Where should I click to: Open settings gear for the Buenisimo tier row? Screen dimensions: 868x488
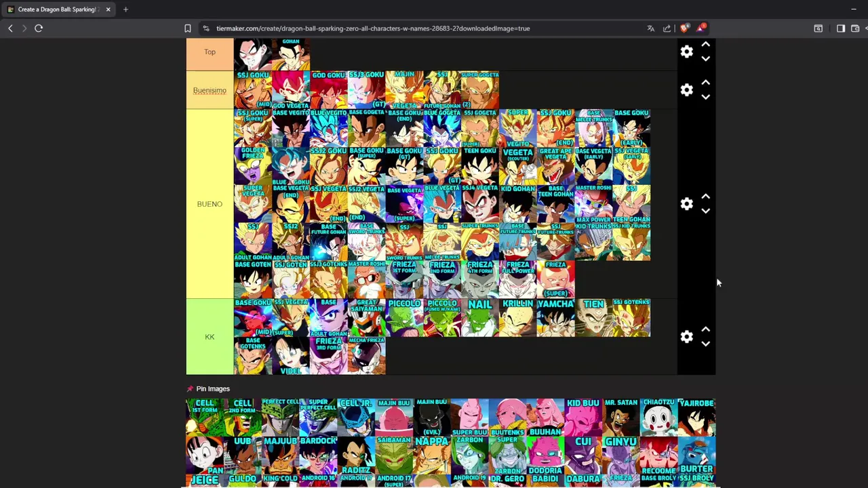[x=687, y=90]
